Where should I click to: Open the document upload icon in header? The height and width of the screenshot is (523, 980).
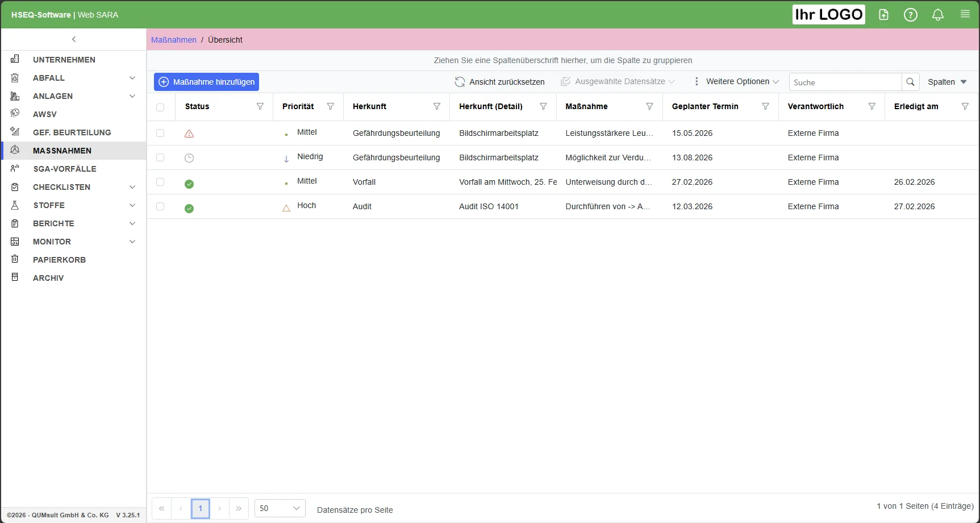883,15
